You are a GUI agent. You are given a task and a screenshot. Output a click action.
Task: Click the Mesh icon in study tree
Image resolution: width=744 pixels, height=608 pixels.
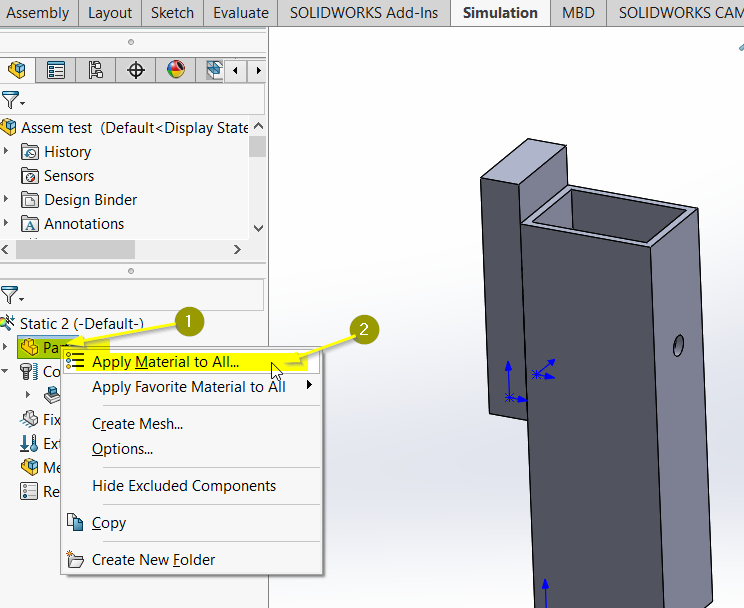click(x=29, y=467)
